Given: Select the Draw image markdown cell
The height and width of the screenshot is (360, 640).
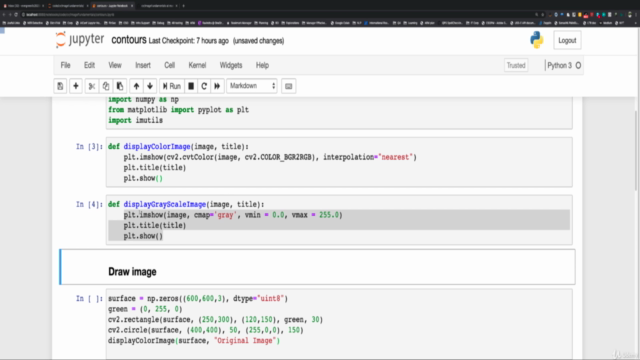Looking at the screenshot, I should [x=318, y=267].
